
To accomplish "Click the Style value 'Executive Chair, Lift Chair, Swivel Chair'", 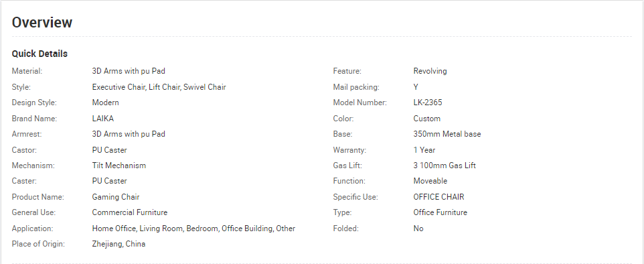I will point(159,87).
